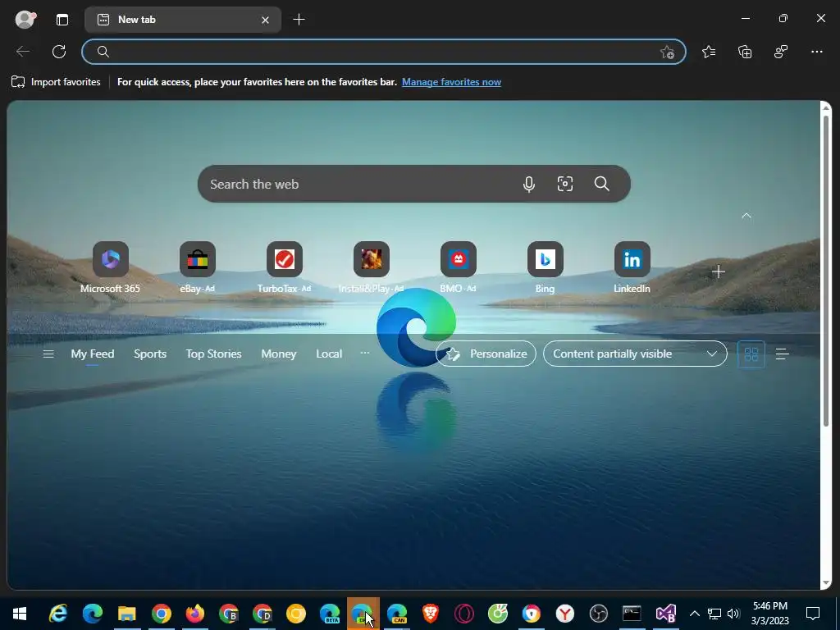The image size is (840, 630).
Task: Follow the Manage favorites now link
Action: click(x=452, y=82)
